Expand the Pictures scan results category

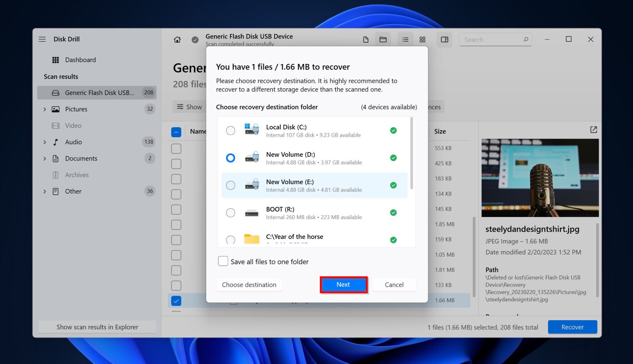44,109
